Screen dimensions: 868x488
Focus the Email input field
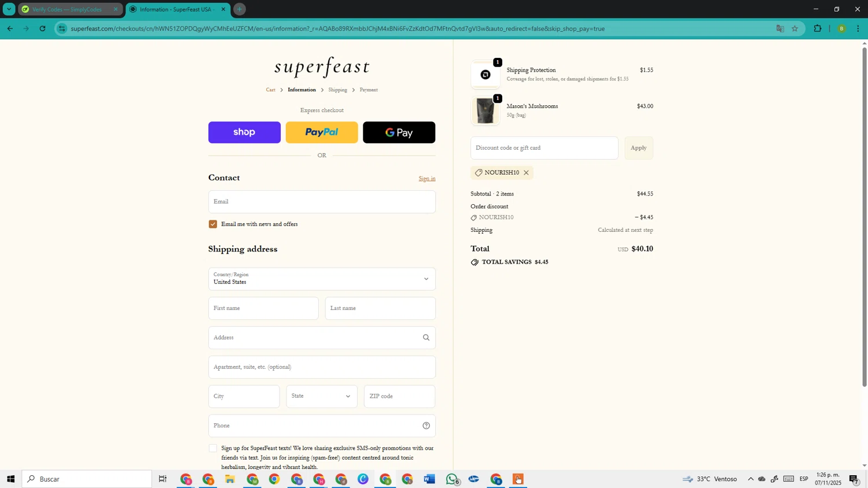pyautogui.click(x=322, y=202)
